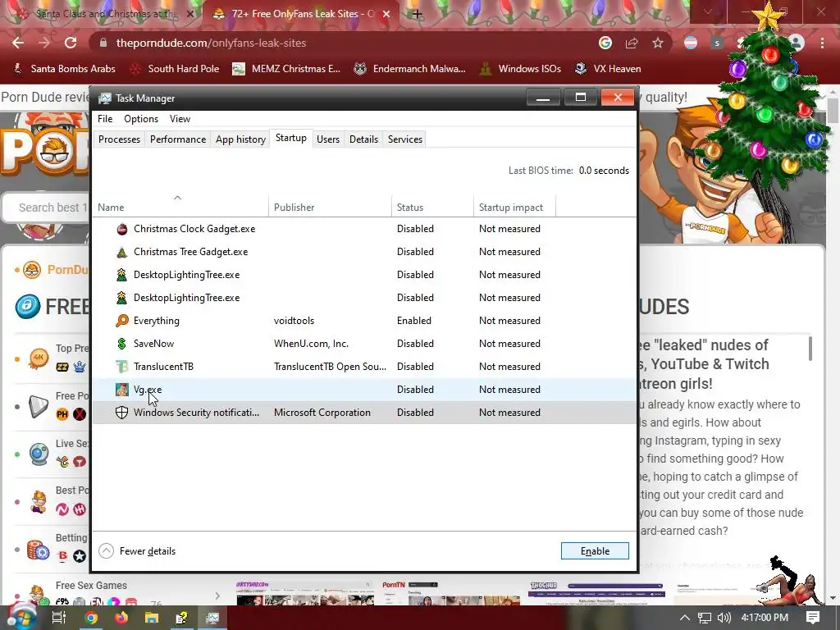Click the volume speaker tray icon

tap(724, 618)
